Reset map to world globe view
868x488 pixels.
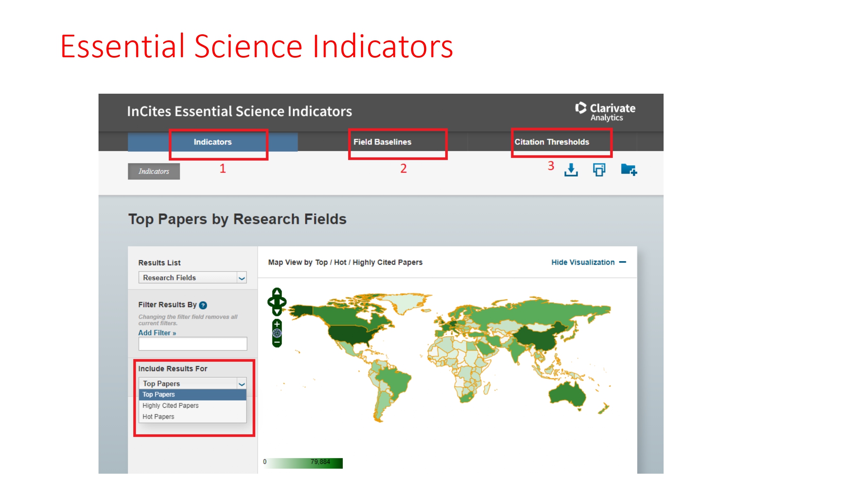pyautogui.click(x=277, y=333)
